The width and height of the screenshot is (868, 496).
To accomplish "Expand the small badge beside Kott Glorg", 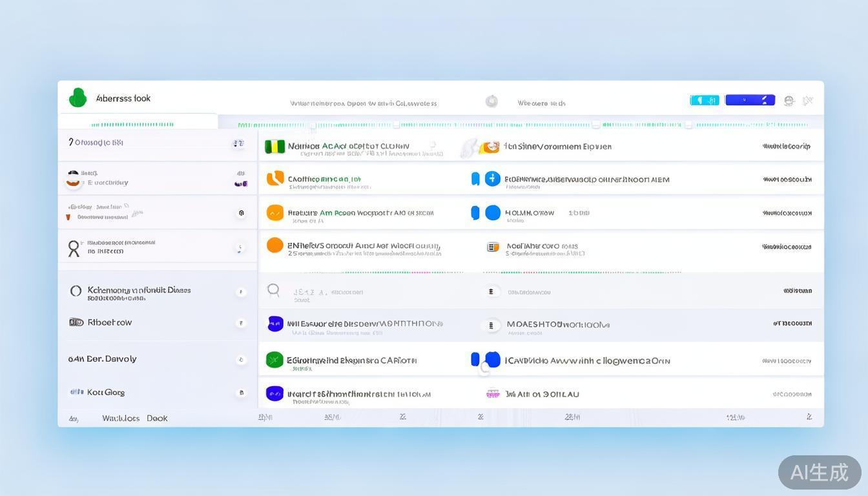I will [x=241, y=392].
